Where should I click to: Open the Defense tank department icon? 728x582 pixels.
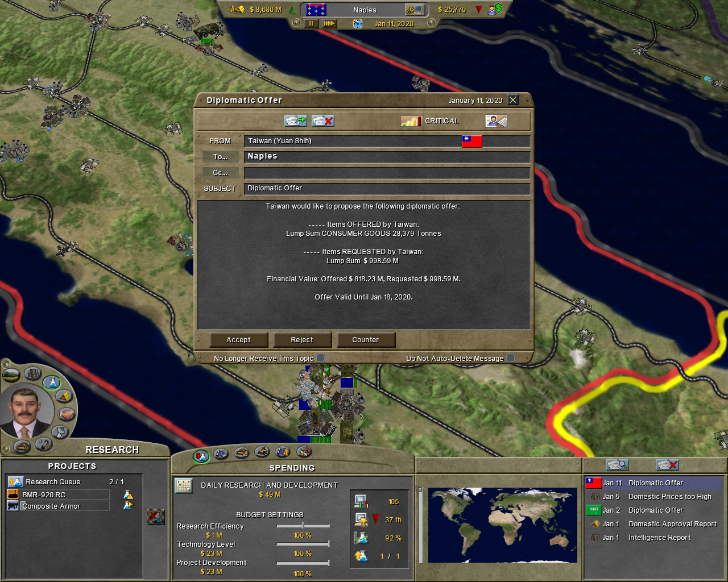(22, 447)
